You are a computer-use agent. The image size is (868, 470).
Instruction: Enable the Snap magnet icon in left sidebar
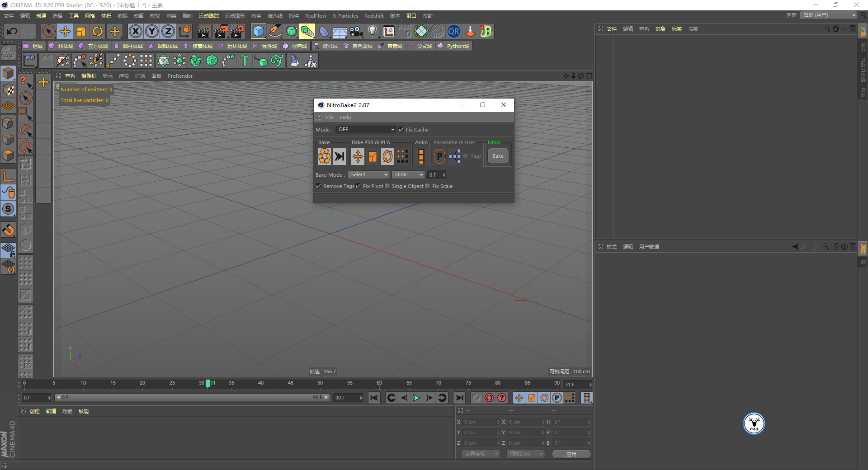(8, 230)
